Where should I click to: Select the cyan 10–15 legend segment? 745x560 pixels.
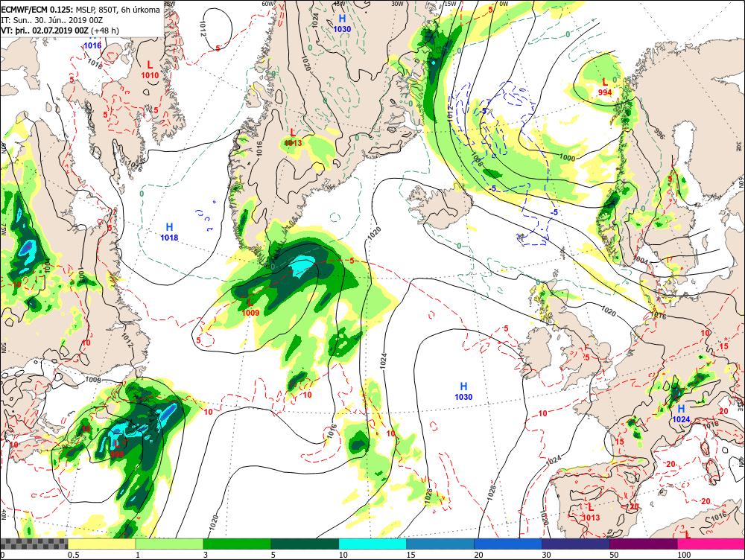click(372, 544)
